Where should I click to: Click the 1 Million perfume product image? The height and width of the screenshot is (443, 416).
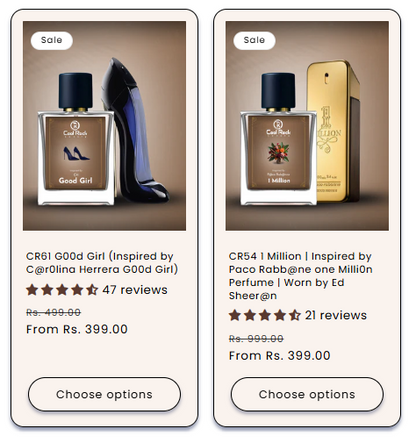[307, 126]
